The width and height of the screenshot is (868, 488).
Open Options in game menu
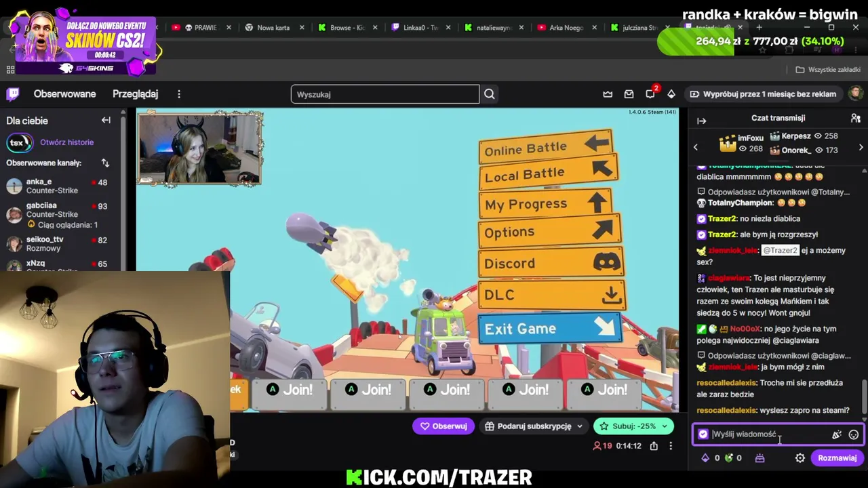549,231
